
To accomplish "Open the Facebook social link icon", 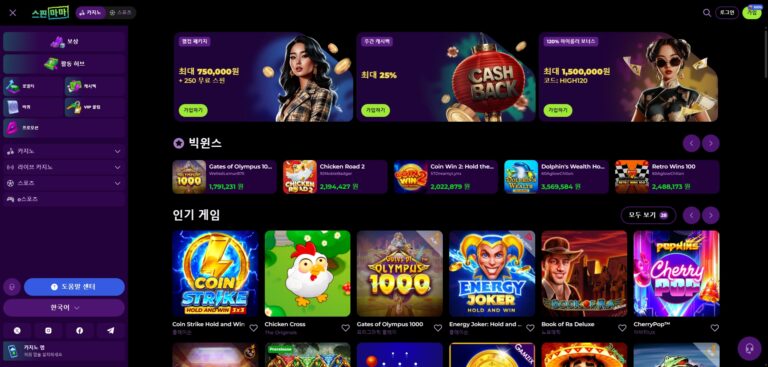I will click(x=80, y=331).
